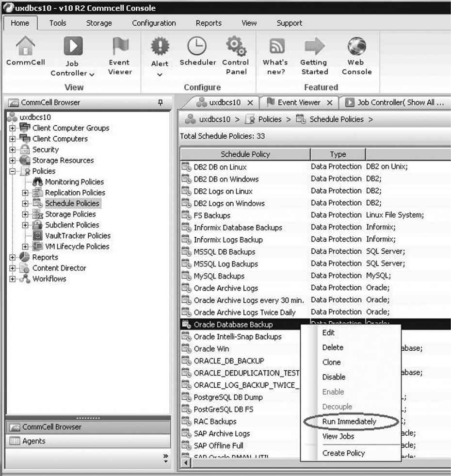Sort by Schedule Policy column header
This screenshot has width=451, height=476.
coord(245,154)
